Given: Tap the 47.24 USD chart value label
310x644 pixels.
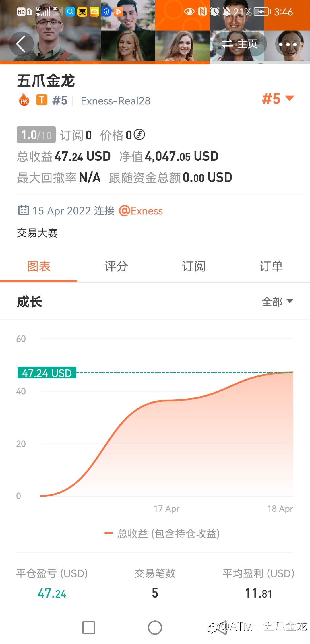Looking at the screenshot, I should [x=47, y=373].
